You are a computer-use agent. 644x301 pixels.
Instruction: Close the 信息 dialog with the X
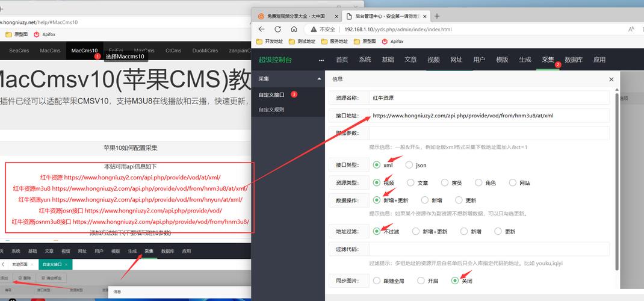point(611,79)
